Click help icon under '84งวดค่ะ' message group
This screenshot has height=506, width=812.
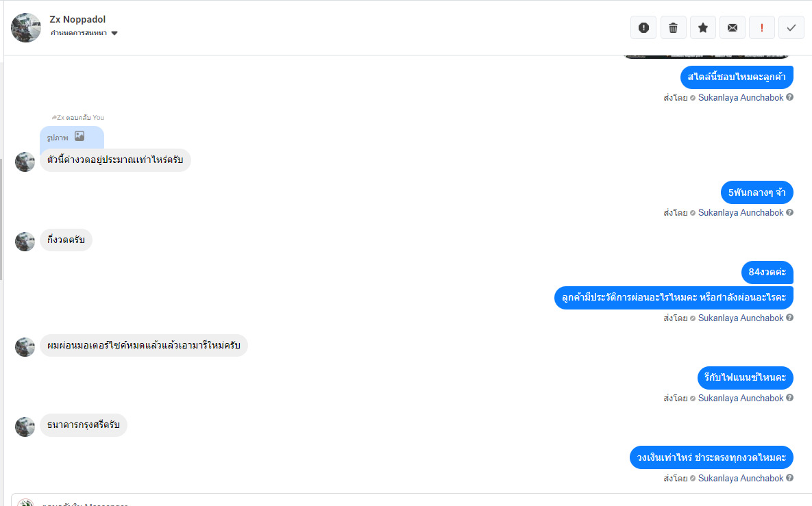(789, 318)
